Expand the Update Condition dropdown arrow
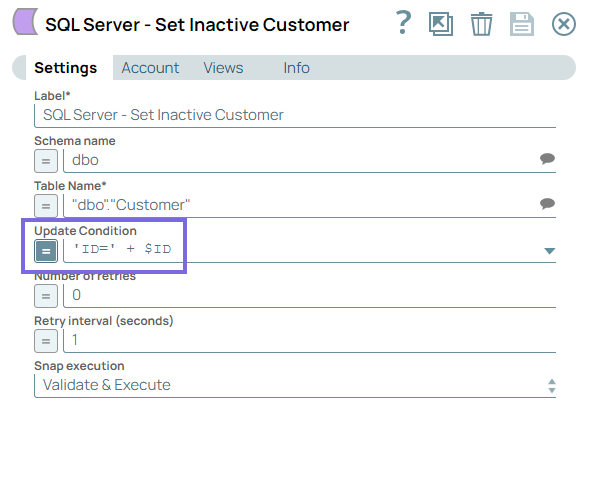This screenshot has width=589, height=491. coord(550,251)
